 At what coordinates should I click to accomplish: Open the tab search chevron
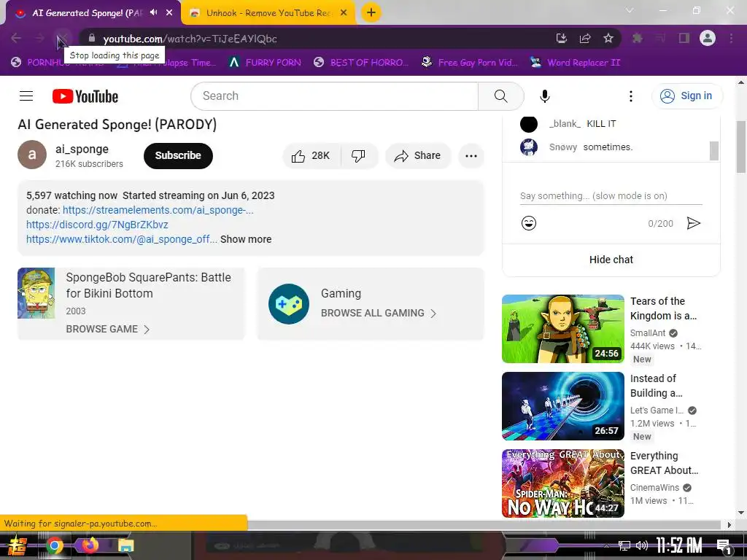pyautogui.click(x=630, y=10)
